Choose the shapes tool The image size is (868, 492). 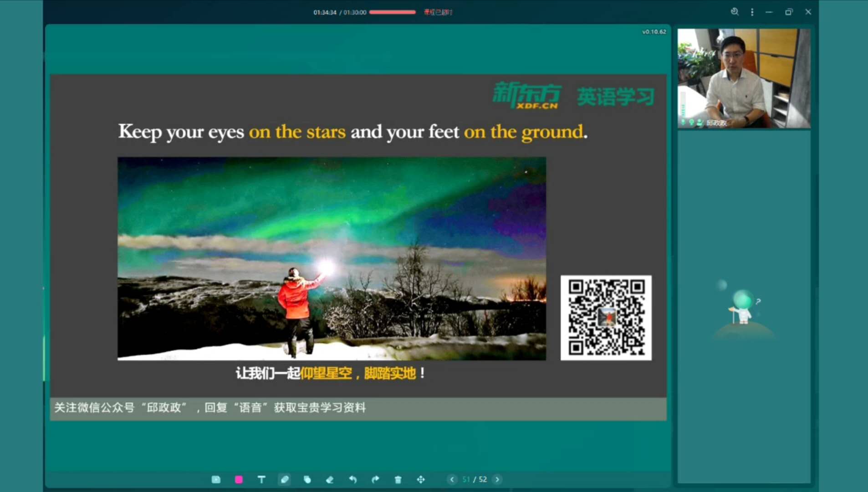pos(307,479)
